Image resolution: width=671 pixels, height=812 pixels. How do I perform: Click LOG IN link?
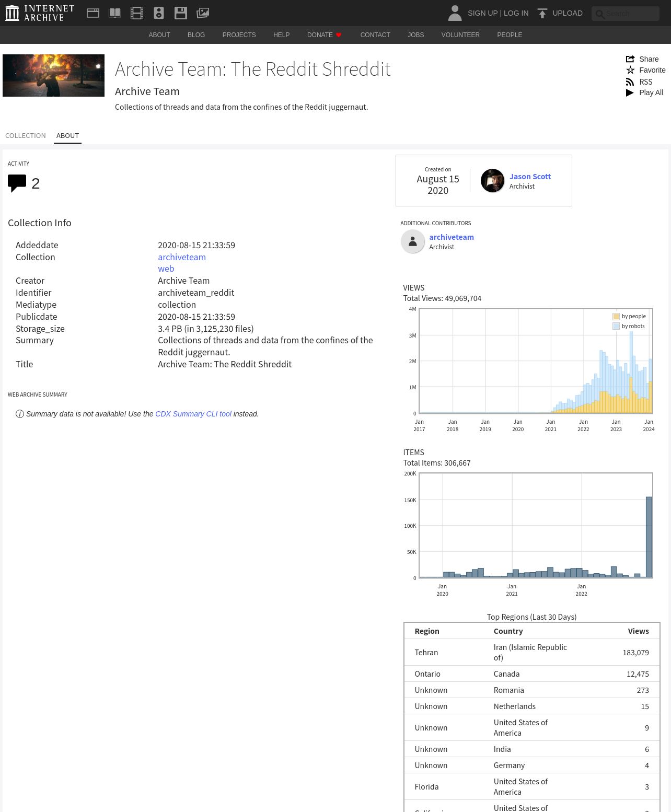[516, 13]
